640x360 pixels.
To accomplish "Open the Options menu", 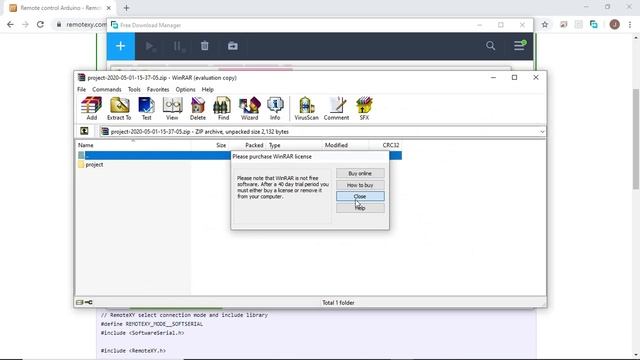I will click(185, 89).
